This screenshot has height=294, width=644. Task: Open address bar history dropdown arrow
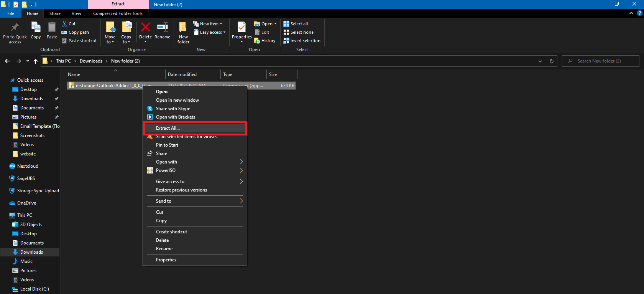(x=540, y=61)
